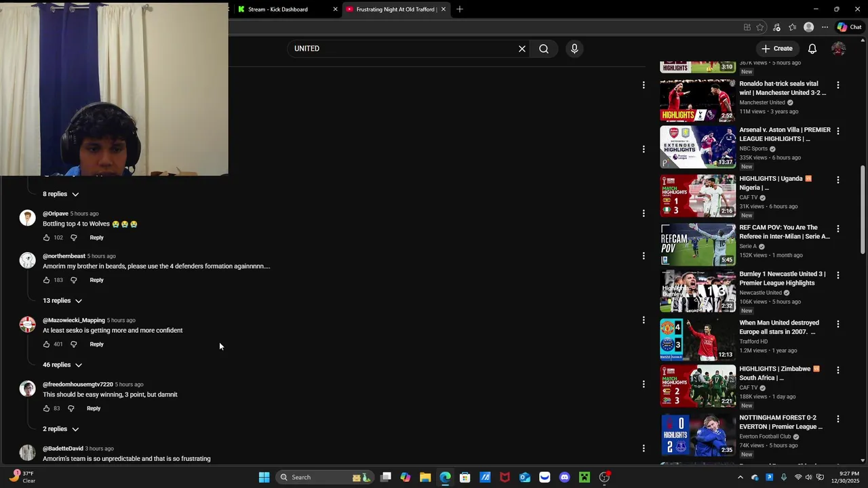Open Microsoft Store from the taskbar

pos(465,477)
